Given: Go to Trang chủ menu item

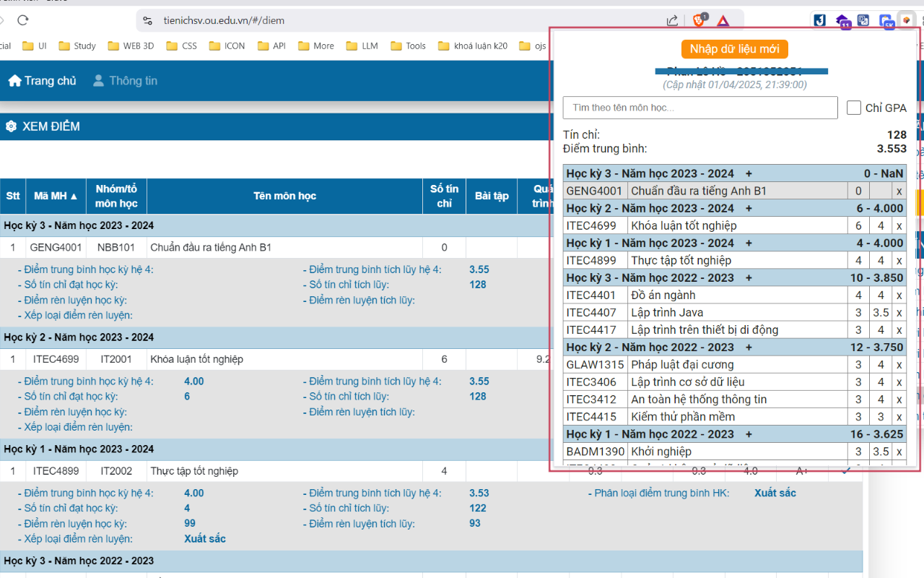Looking at the screenshot, I should tap(42, 81).
